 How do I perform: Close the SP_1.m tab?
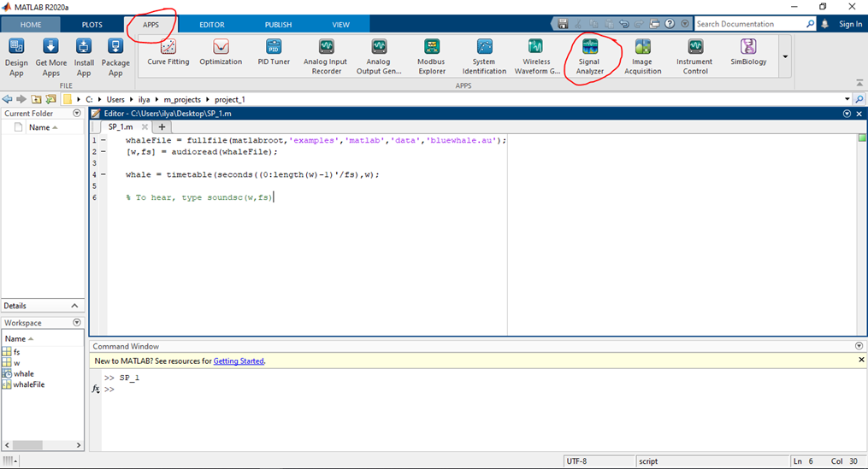(145, 126)
